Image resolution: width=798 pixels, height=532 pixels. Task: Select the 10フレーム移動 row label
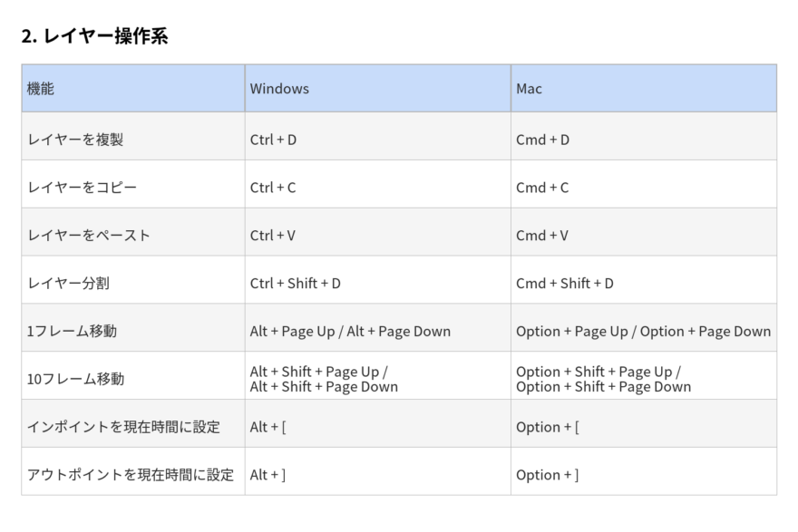[75, 379]
